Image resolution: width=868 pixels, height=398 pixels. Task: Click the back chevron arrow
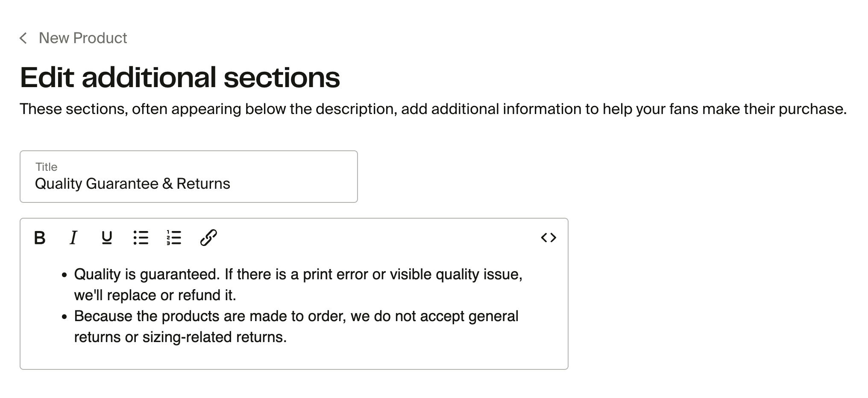click(23, 38)
